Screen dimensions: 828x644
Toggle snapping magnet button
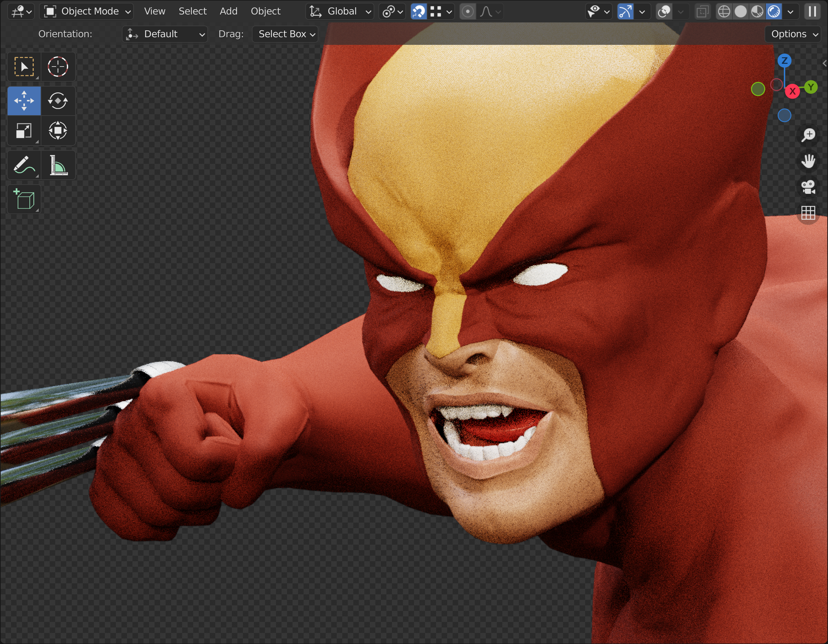click(x=418, y=11)
